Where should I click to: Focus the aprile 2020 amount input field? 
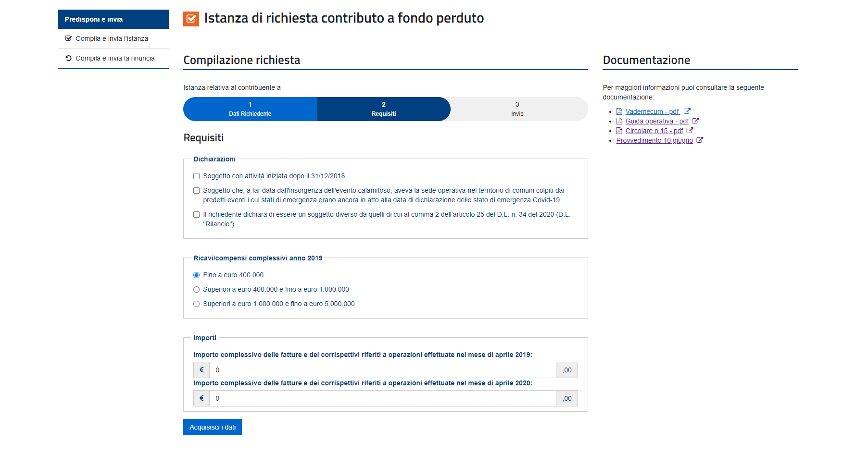[x=383, y=398]
